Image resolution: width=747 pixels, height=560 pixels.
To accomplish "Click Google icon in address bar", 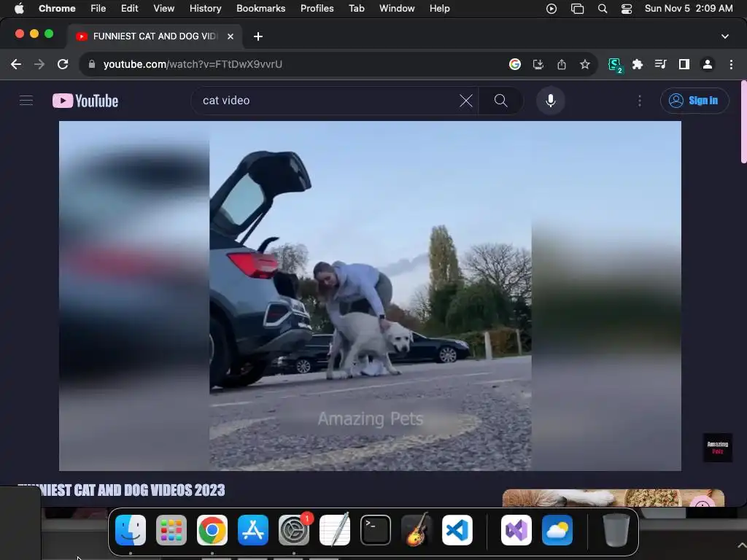I will 514,64.
